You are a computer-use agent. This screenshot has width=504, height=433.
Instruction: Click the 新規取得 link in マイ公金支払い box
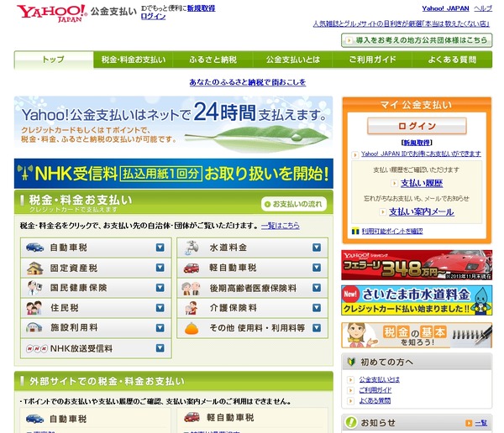tap(417, 143)
